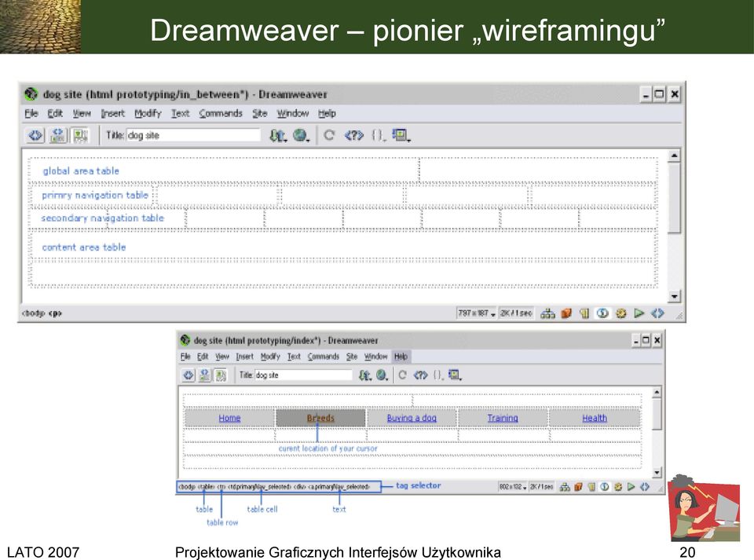The image size is (754, 560).
Task: Follow the Buying a dog link
Action: pos(412,418)
